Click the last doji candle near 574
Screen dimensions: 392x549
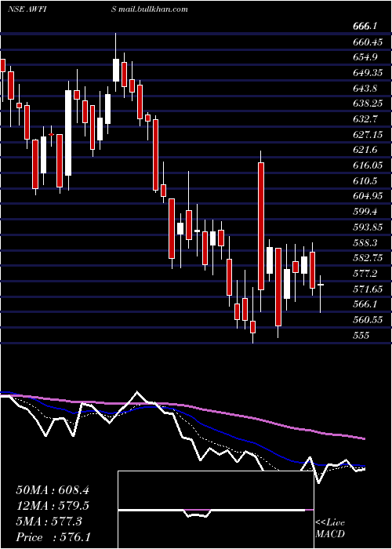pos(320,294)
